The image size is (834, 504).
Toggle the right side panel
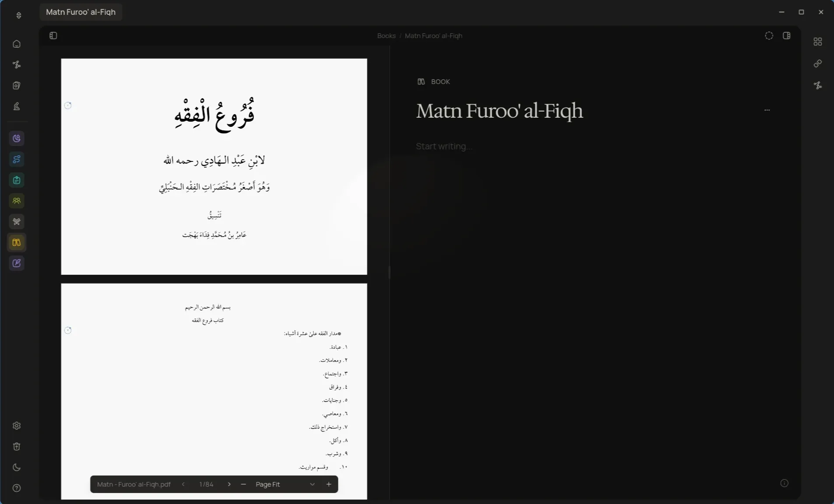[787, 36]
